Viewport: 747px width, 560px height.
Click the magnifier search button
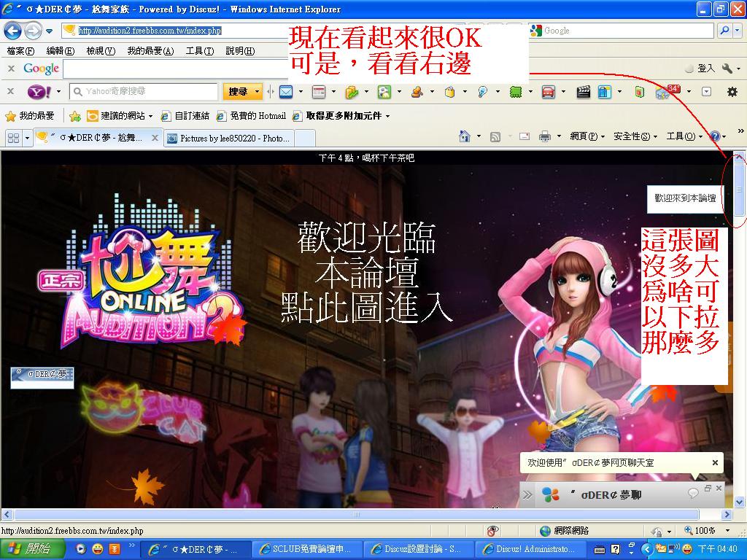[724, 31]
